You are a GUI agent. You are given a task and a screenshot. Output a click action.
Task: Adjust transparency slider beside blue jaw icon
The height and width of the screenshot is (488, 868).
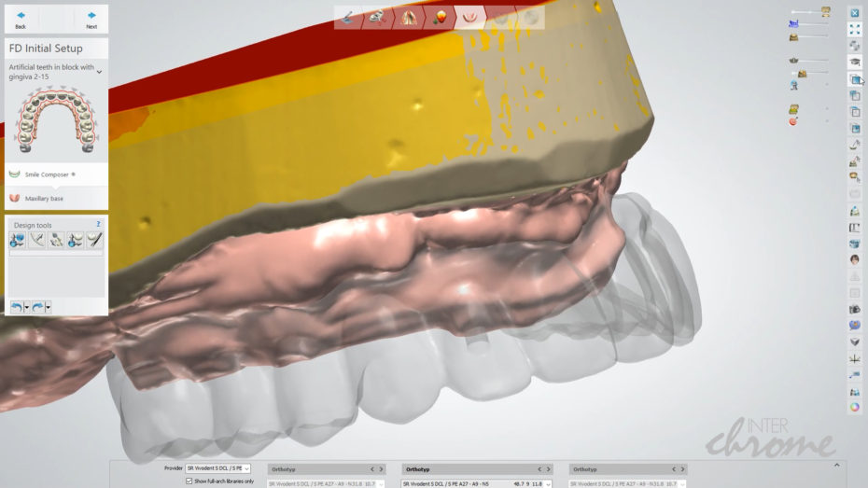click(x=814, y=23)
